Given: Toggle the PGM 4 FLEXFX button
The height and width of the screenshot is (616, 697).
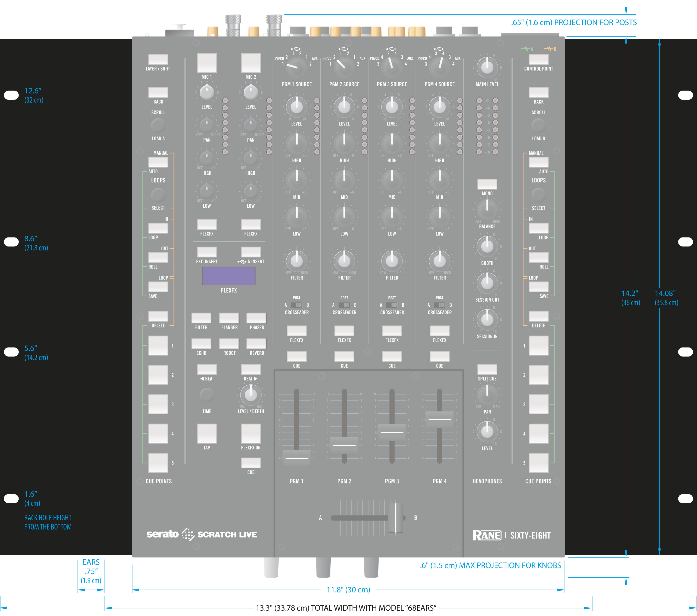Looking at the screenshot, I should point(440,331).
